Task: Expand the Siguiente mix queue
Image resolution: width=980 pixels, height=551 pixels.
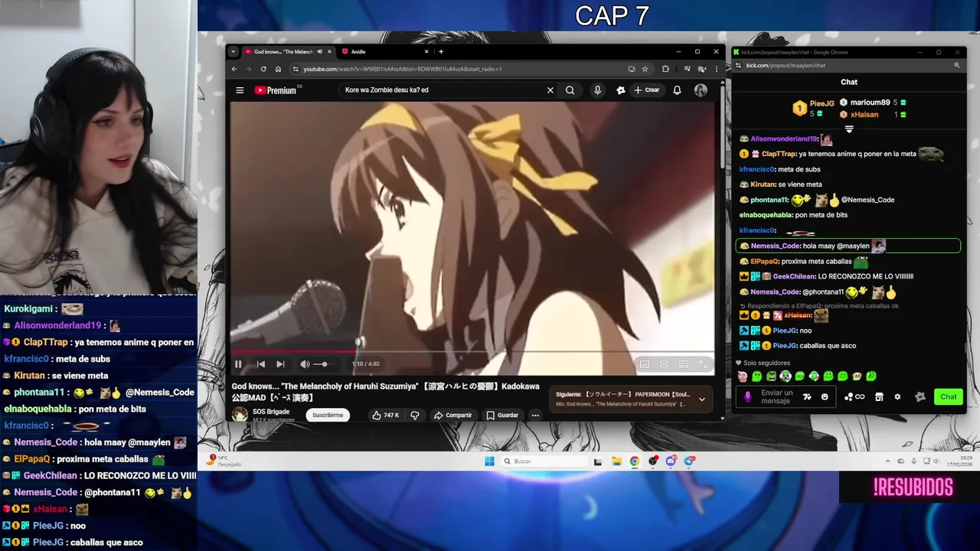Action: click(x=701, y=399)
